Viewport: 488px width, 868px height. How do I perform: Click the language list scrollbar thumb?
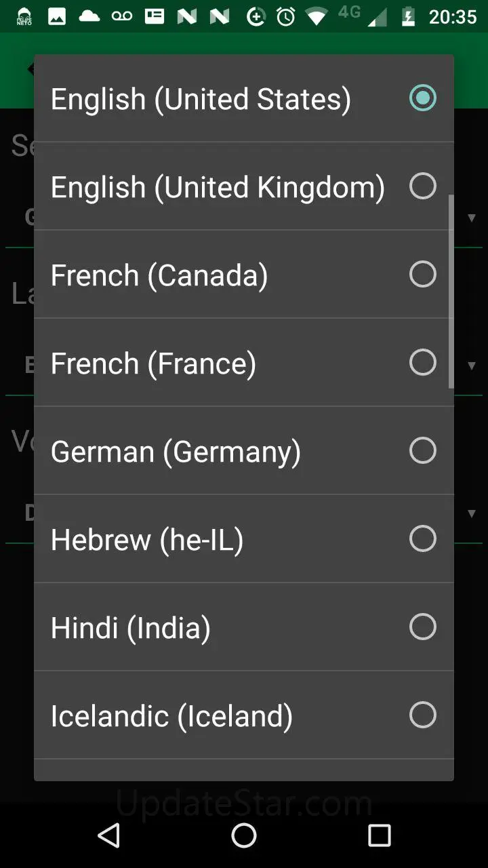(x=451, y=292)
